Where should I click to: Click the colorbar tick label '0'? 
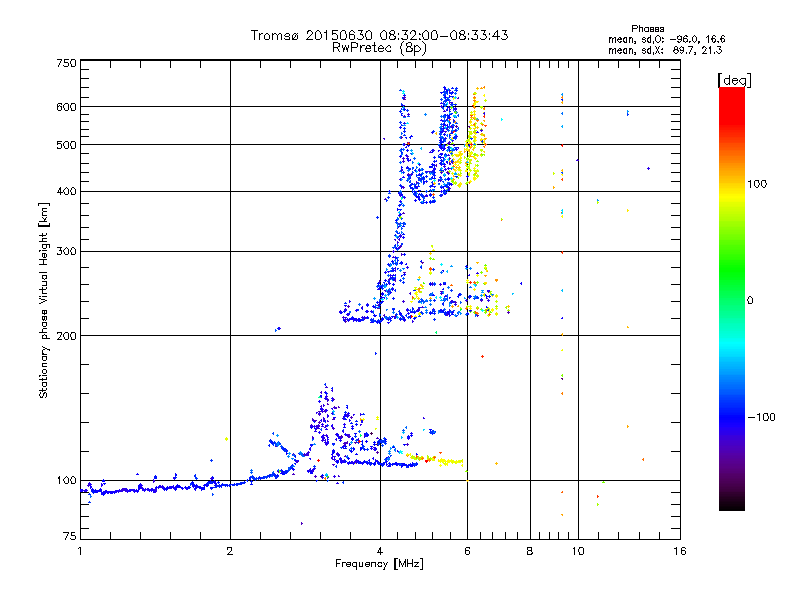click(x=750, y=301)
